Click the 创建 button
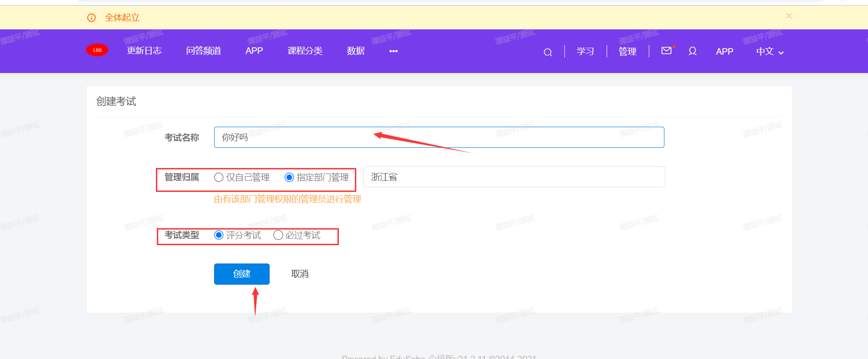This screenshot has height=359, width=868. (x=242, y=274)
